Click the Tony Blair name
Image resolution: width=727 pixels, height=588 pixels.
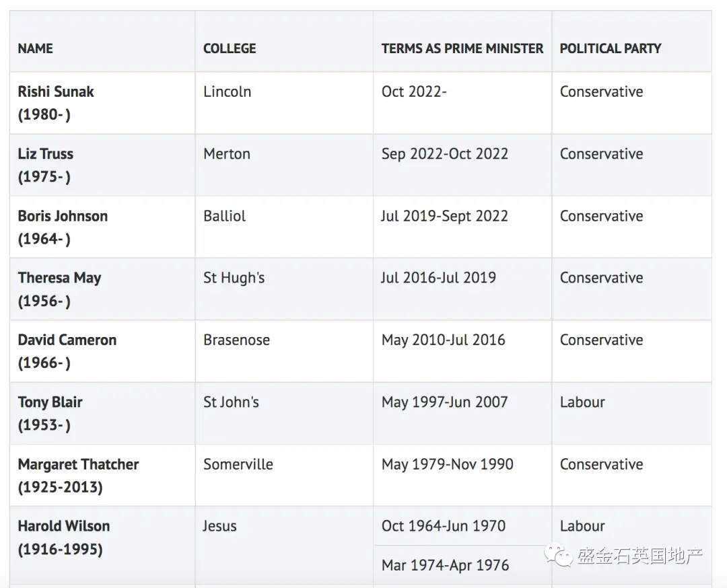click(x=50, y=402)
